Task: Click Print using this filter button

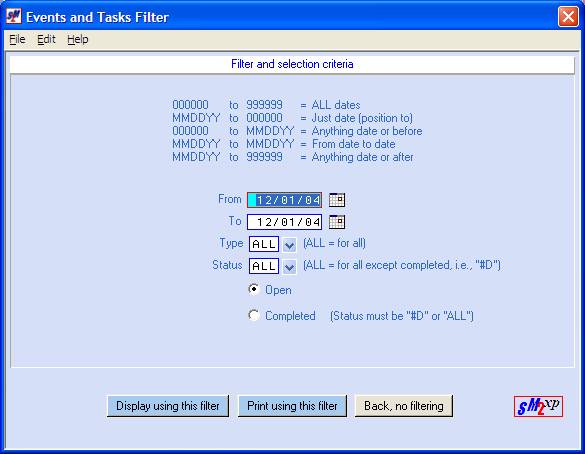Action: 292,406
